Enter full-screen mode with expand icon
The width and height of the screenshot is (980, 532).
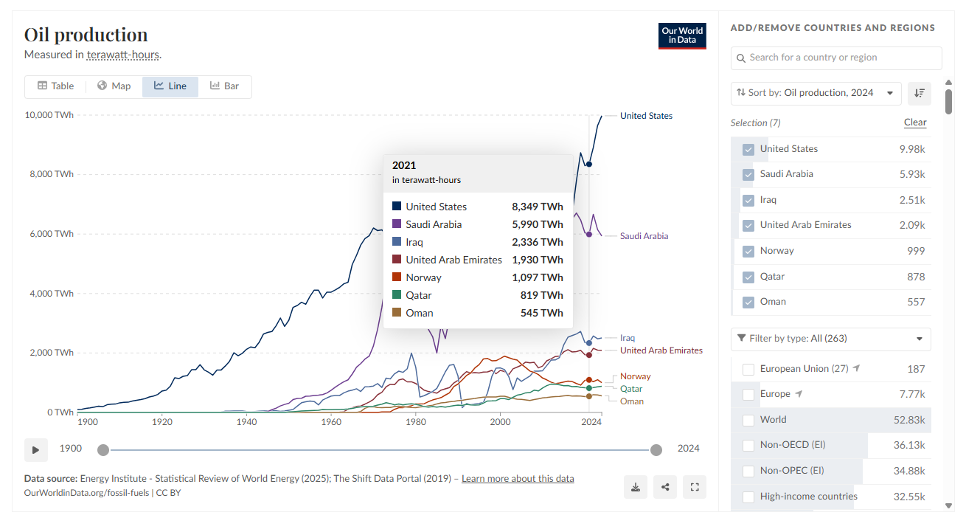(695, 487)
